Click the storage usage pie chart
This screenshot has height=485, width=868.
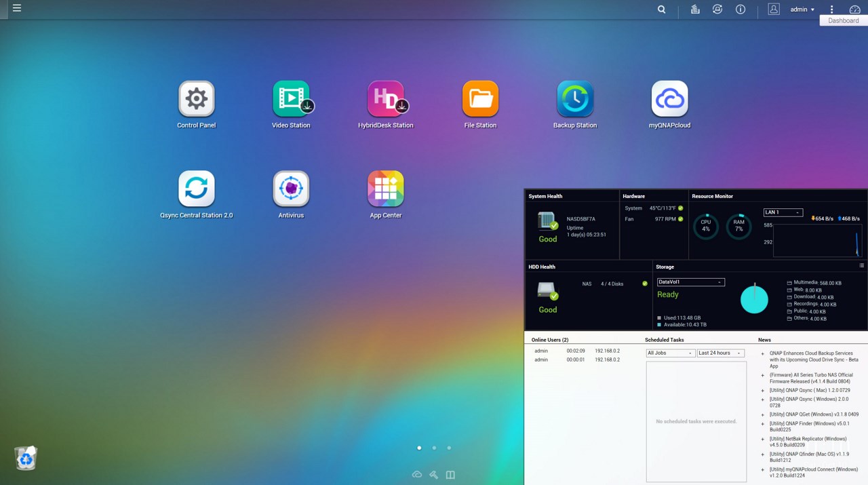pyautogui.click(x=754, y=299)
